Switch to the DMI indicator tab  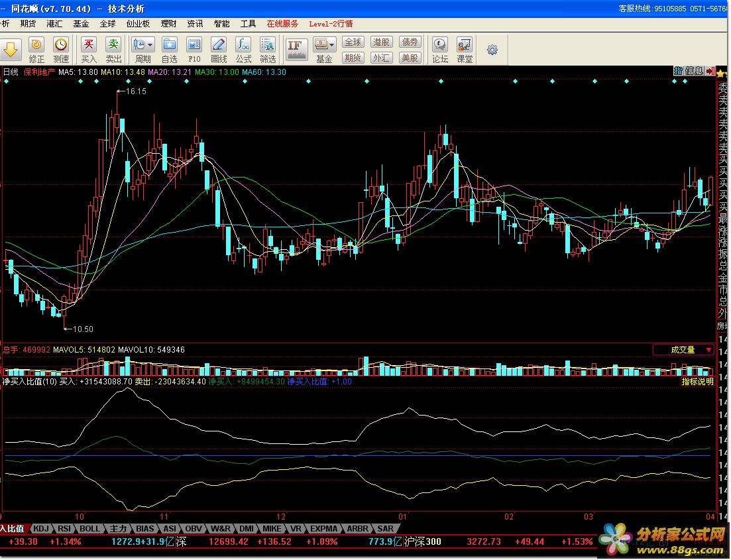pos(246,529)
